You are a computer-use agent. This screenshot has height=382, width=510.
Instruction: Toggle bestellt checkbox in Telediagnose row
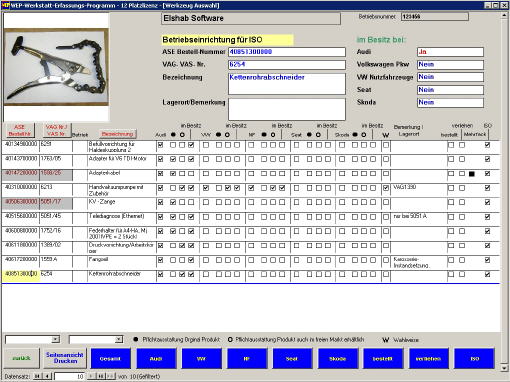point(451,217)
